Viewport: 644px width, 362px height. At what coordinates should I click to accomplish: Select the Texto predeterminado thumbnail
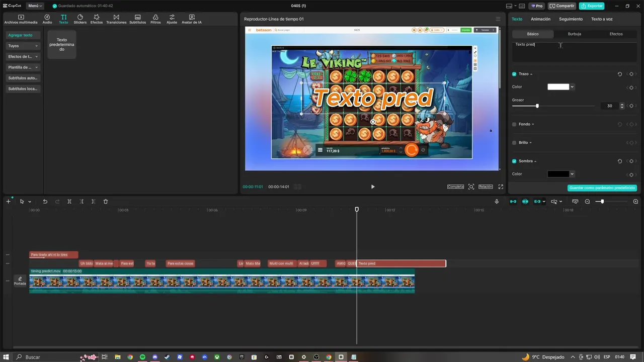[61, 44]
